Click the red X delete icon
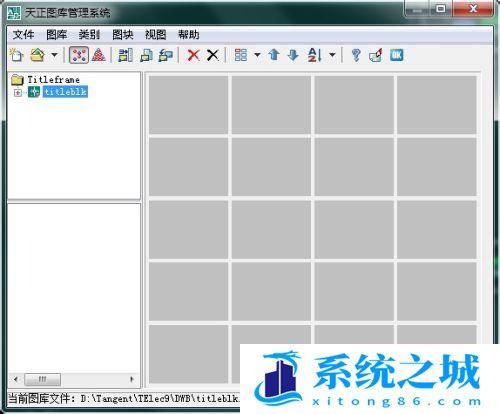This screenshot has height=414, width=500. pyautogui.click(x=194, y=55)
